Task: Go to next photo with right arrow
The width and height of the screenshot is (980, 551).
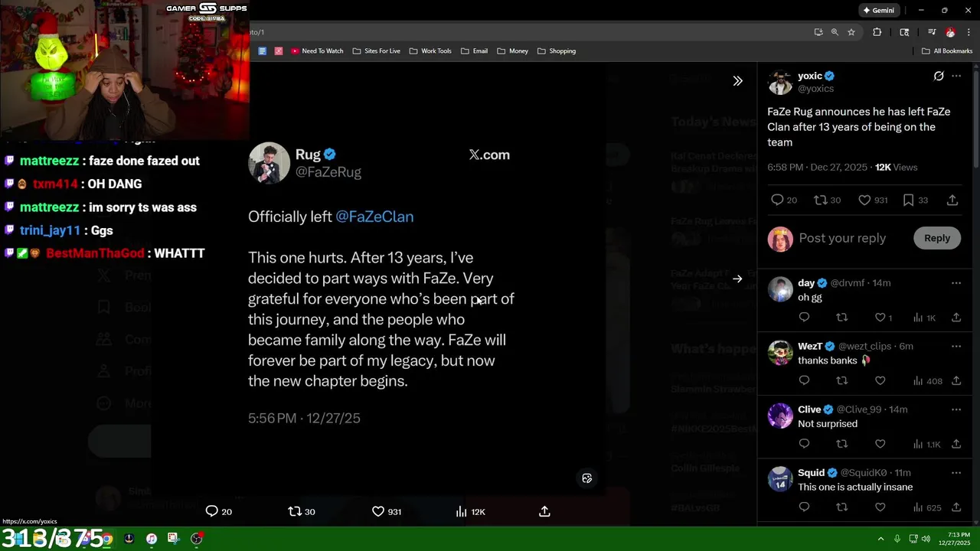Action: pyautogui.click(x=737, y=279)
